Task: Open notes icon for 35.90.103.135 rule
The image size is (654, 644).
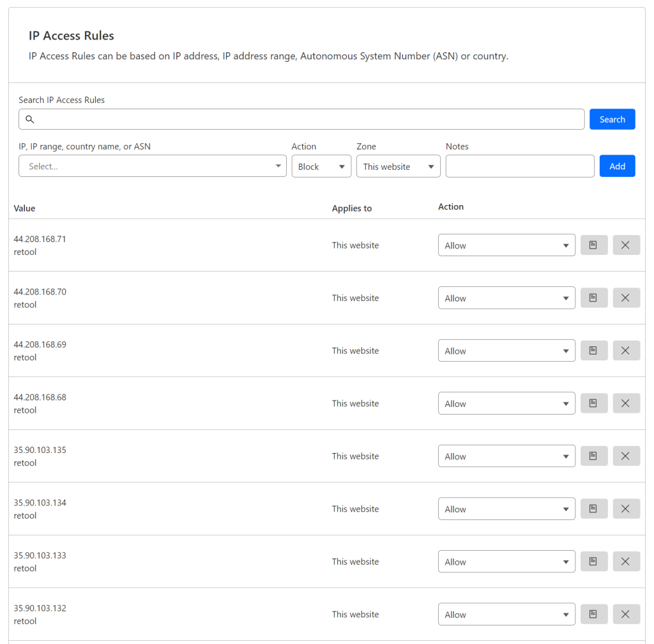Action: click(x=593, y=456)
